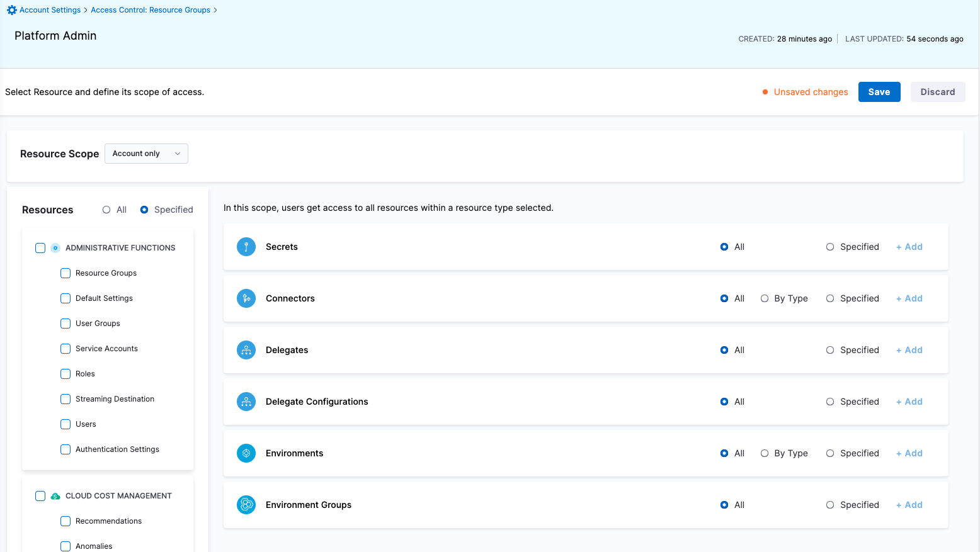Screen dimensions: 980x552
Task: Select By Type for Connectors
Action: (x=765, y=298)
